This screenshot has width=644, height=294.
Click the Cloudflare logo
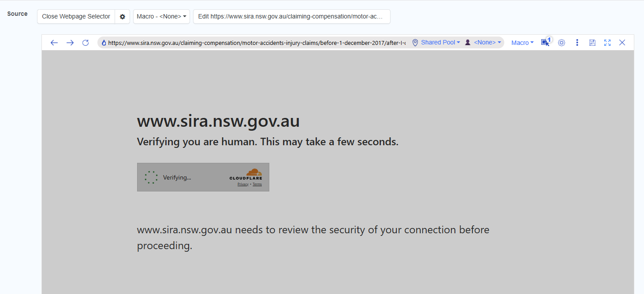pyautogui.click(x=246, y=174)
